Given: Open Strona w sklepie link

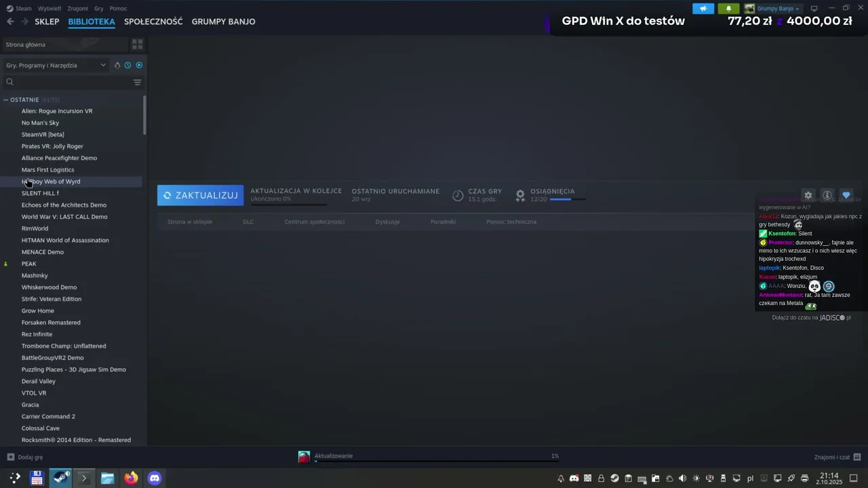Looking at the screenshot, I should 190,222.
